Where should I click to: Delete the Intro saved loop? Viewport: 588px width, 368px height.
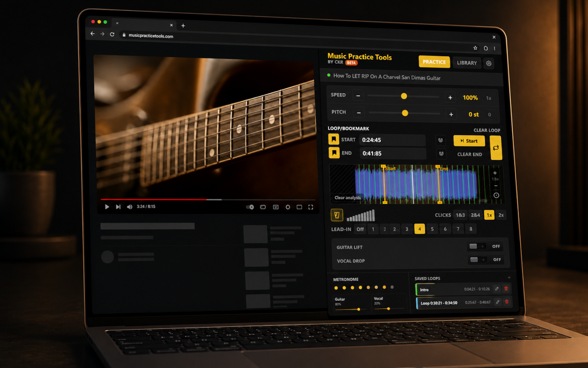[x=506, y=289]
